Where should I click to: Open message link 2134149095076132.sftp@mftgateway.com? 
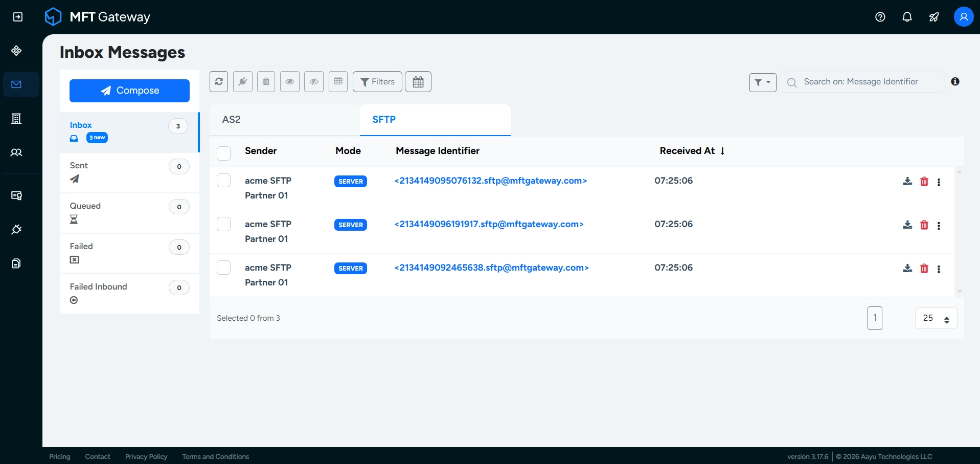(491, 181)
